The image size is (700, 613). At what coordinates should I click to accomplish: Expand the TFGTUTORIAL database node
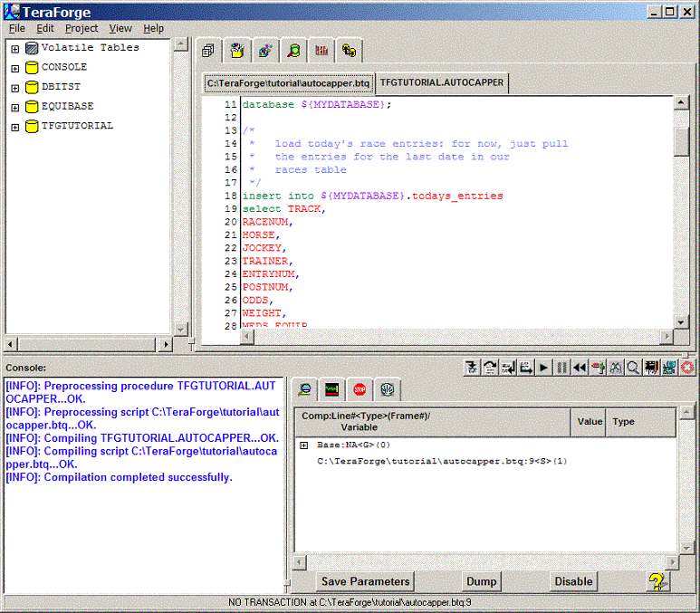(15, 128)
